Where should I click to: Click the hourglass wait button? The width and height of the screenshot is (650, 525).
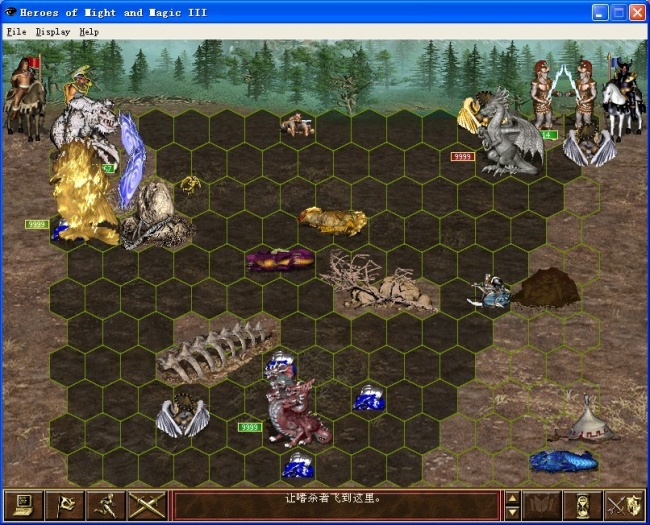pyautogui.click(x=582, y=505)
